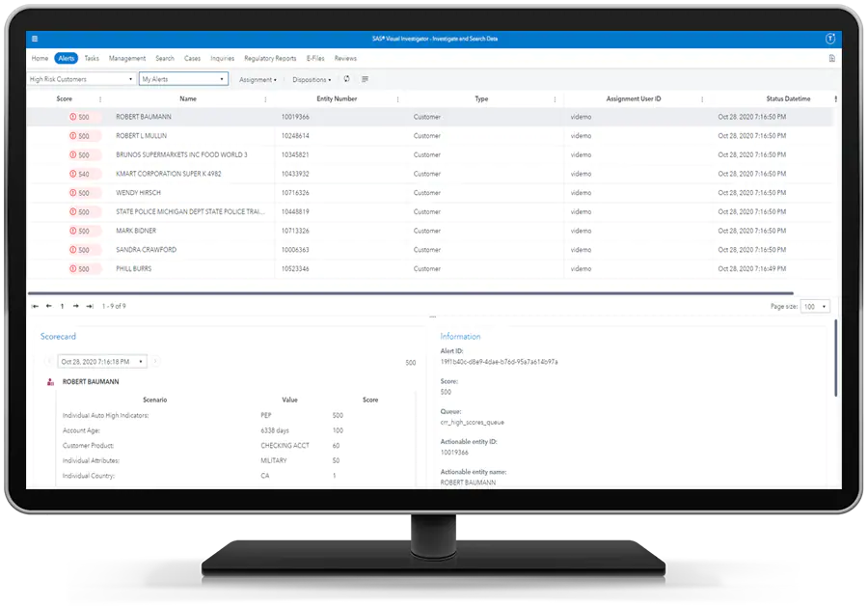The image size is (868, 607).
Task: Open Reviews tab
Action: point(345,58)
